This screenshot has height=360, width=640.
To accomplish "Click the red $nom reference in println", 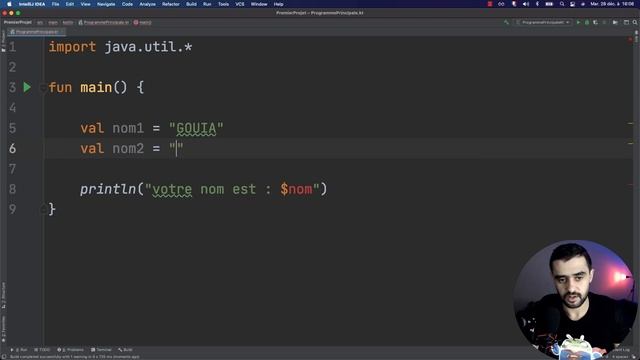I will 296,189.
